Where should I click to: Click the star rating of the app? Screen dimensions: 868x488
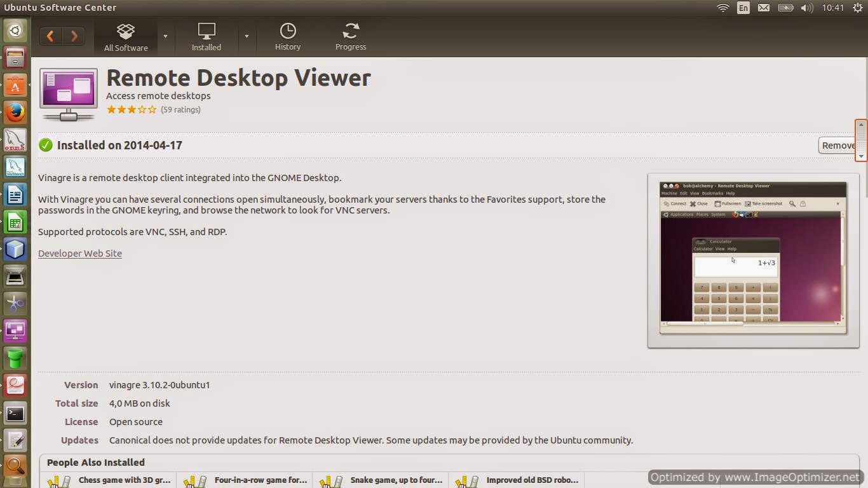(132, 109)
